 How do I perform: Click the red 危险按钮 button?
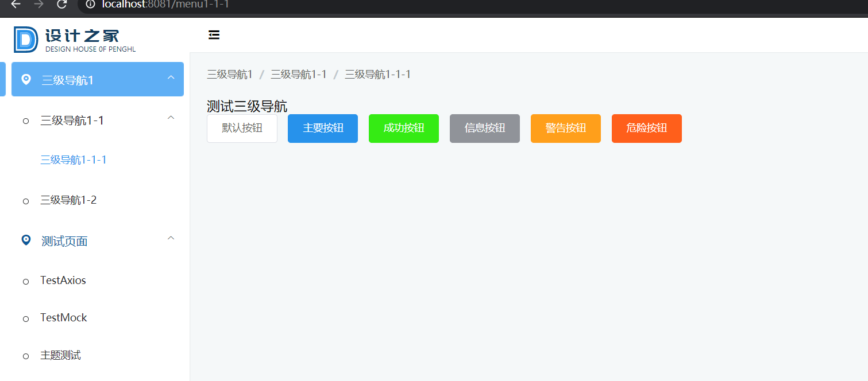[x=647, y=128]
